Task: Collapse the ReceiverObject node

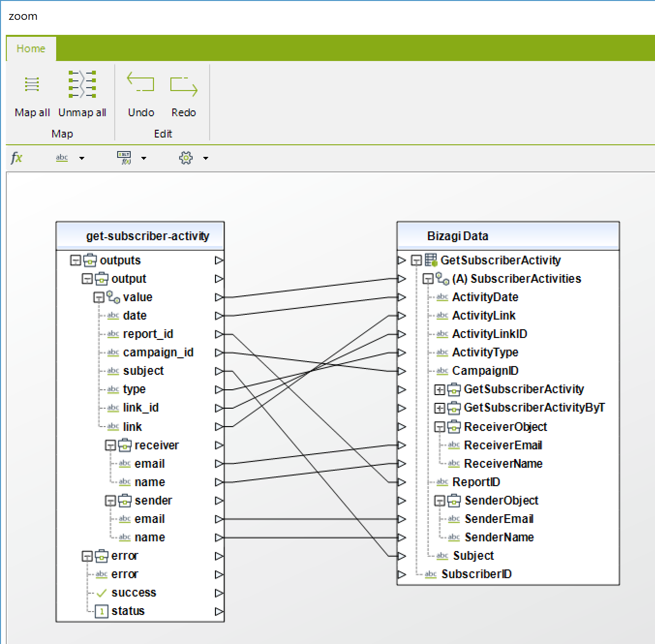Action: point(440,427)
